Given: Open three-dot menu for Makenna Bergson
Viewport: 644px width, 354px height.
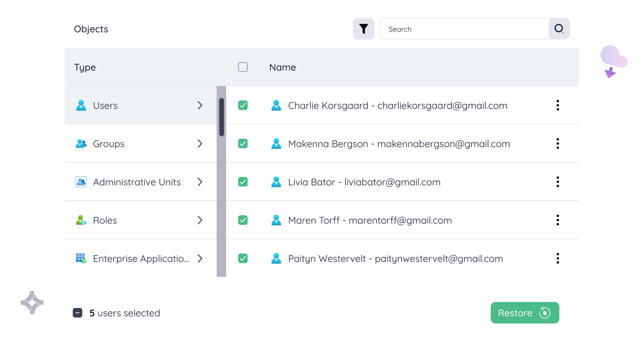Looking at the screenshot, I should point(557,144).
